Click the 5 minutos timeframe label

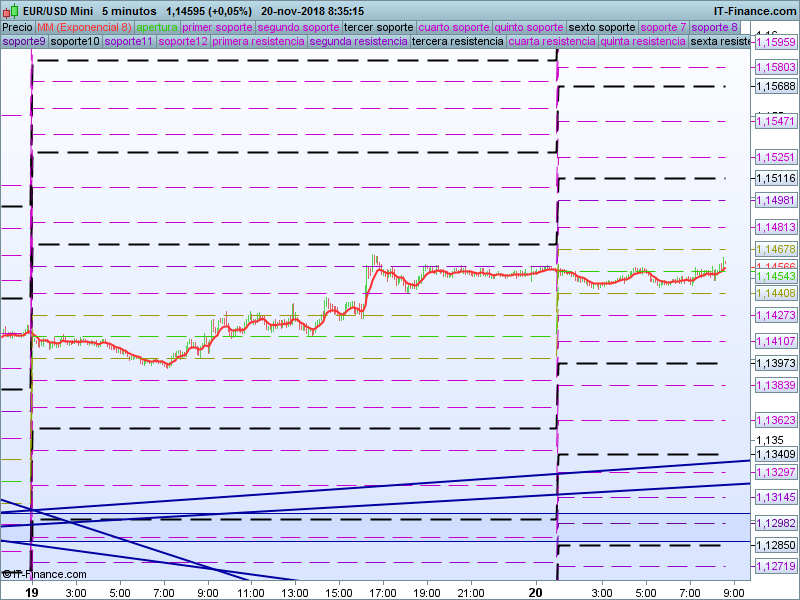pos(129,11)
